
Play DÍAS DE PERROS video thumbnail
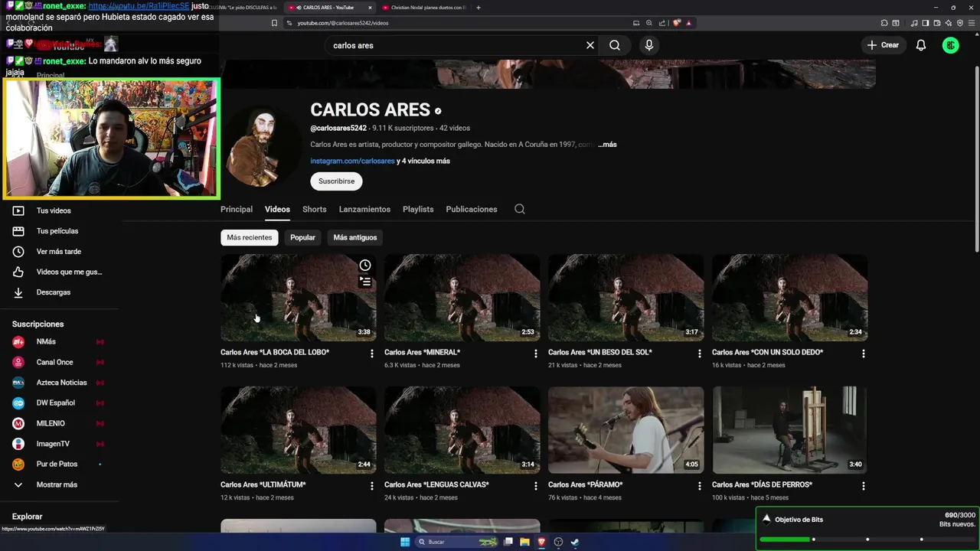pyautogui.click(x=789, y=430)
